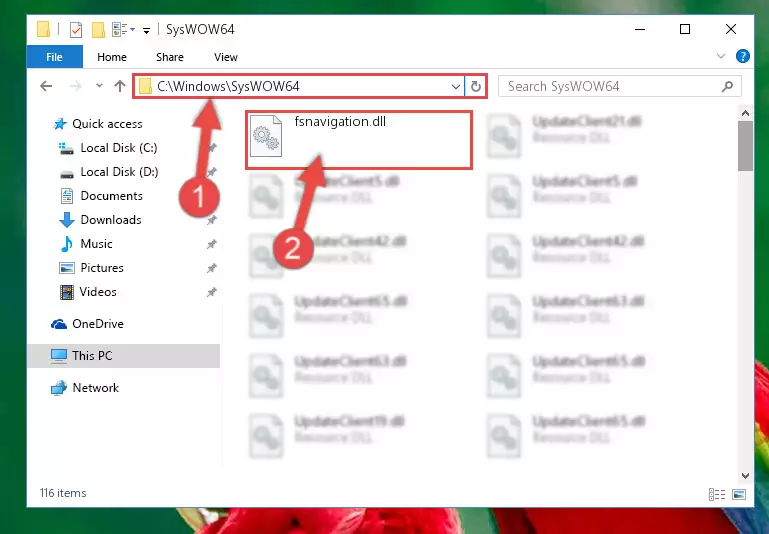Open the Share ribbon tab

pos(170,57)
